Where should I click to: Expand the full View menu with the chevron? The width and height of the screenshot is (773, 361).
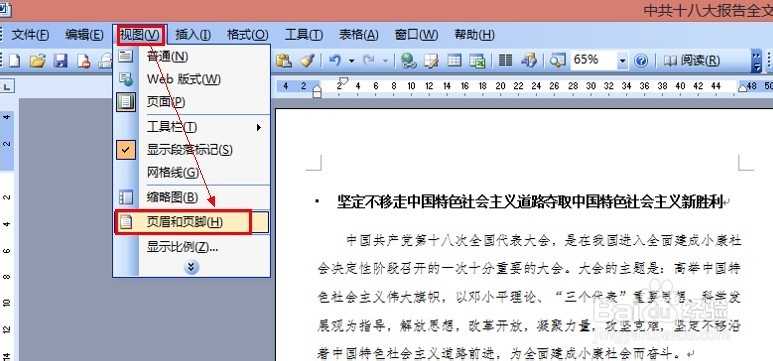[191, 267]
